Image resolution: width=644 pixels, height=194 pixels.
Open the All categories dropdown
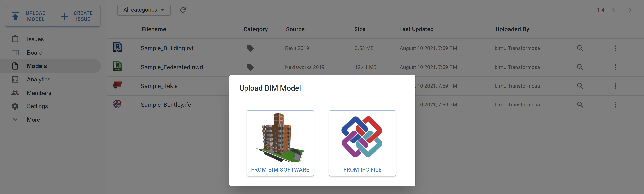(x=144, y=10)
